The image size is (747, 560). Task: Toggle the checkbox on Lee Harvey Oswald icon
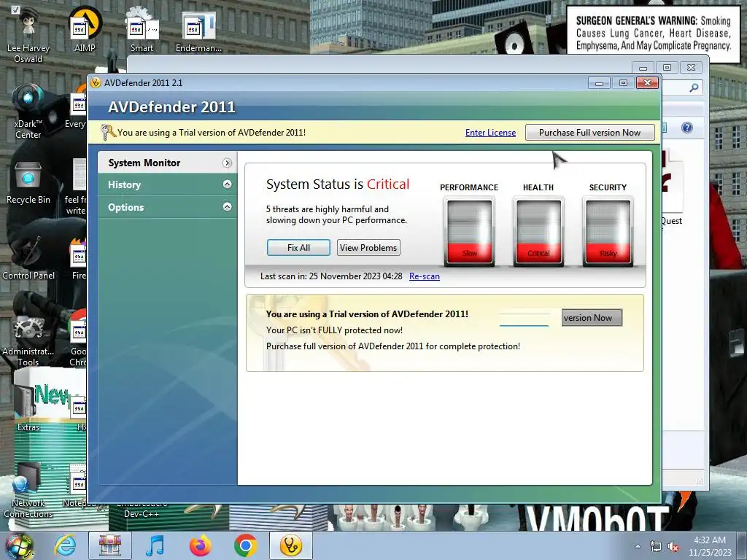[16, 9]
